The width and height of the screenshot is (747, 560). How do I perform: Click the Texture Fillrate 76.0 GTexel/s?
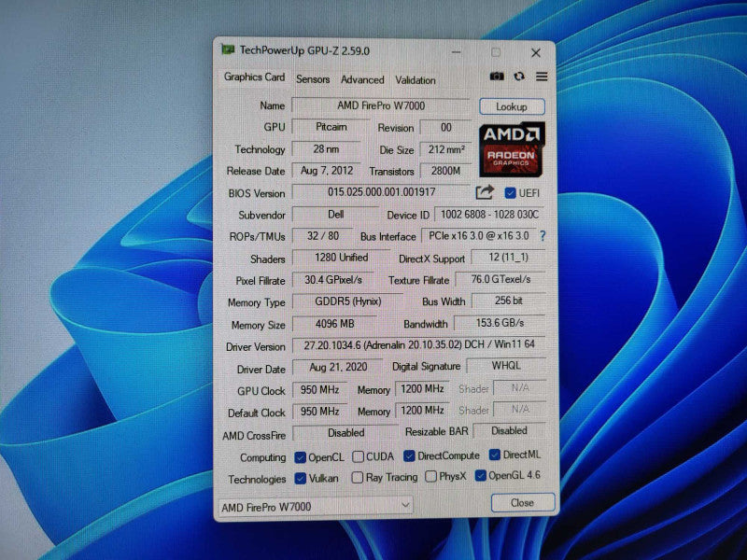(x=500, y=279)
